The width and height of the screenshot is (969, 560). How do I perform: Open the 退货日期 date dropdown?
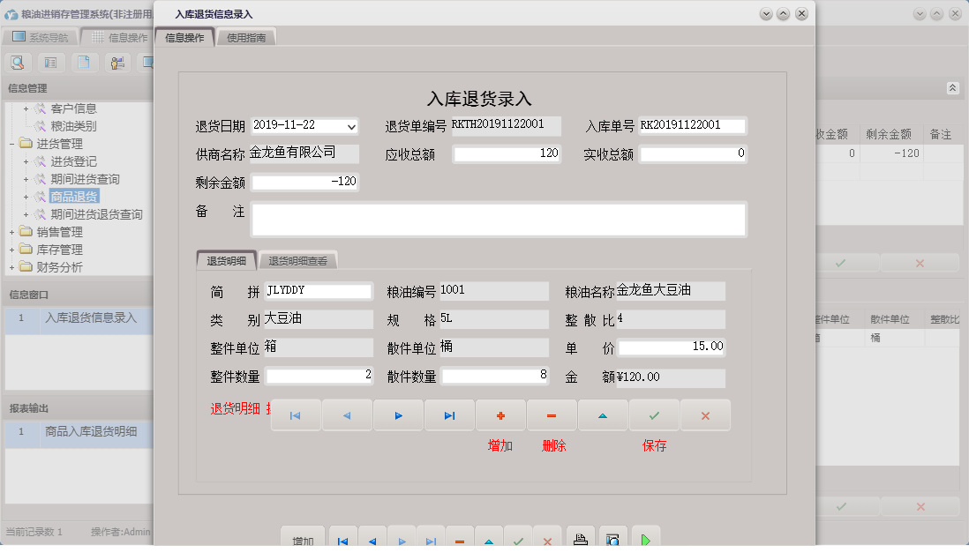(x=351, y=126)
